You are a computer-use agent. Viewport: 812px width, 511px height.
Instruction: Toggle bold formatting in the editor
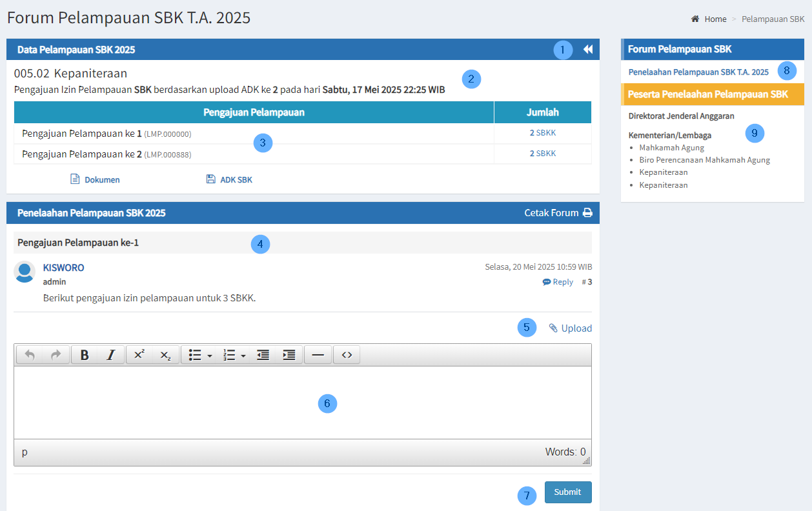coord(84,355)
